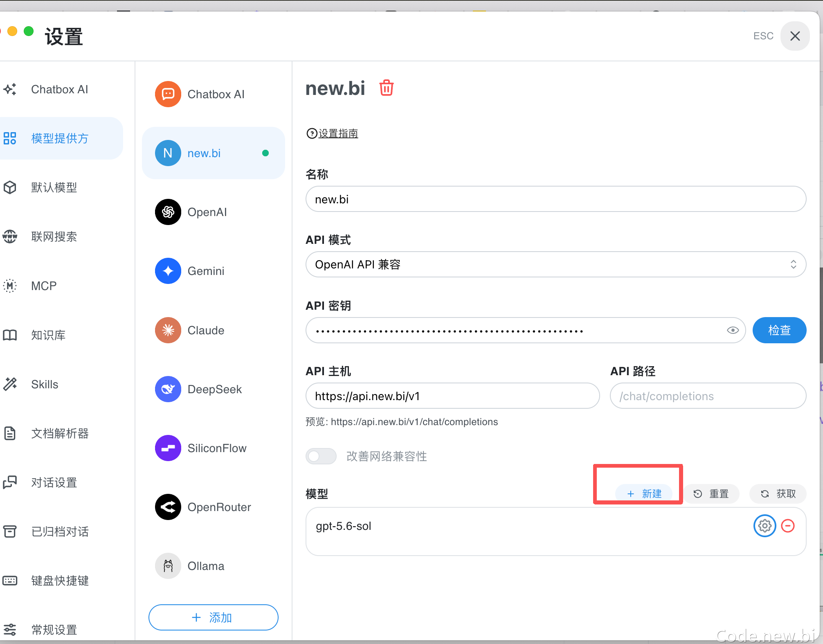Click the 名称 input field
This screenshot has height=644, width=823.
556,199
